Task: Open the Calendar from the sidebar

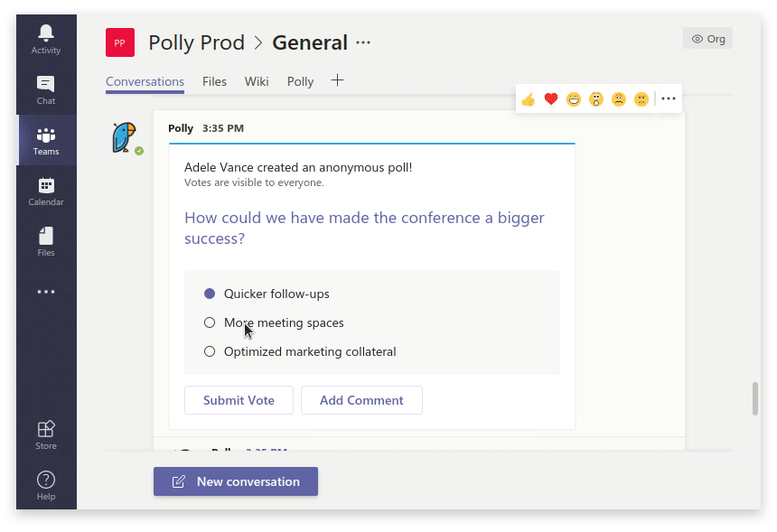Action: pyautogui.click(x=46, y=190)
